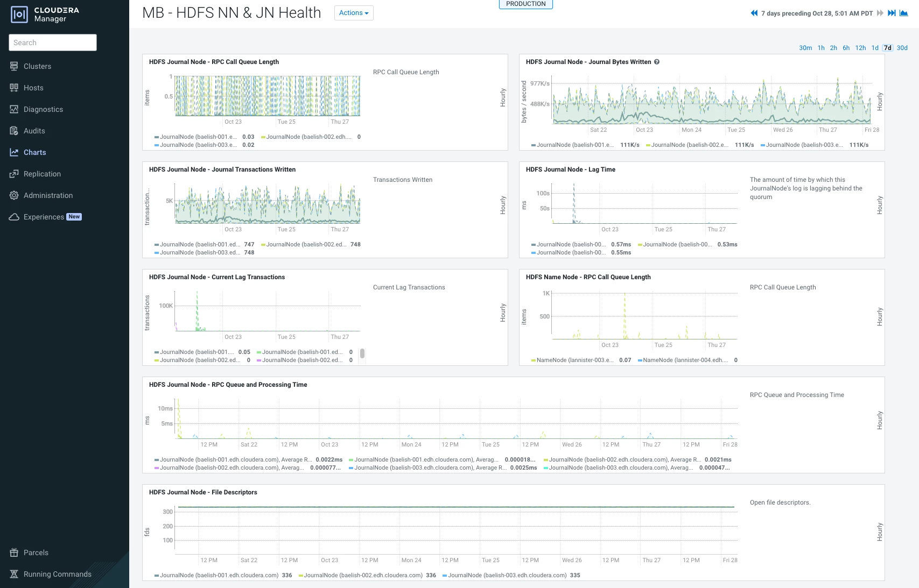
Task: Select the 30d time range
Action: click(902, 48)
